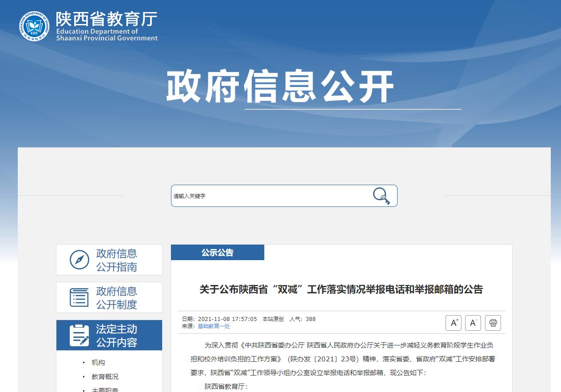Click the magnifier search icon

(381, 196)
